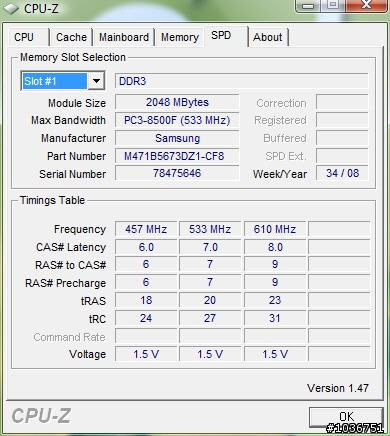Click the tRAS value 18
Image resolution: width=390 pixels, height=436 pixels.
click(146, 300)
